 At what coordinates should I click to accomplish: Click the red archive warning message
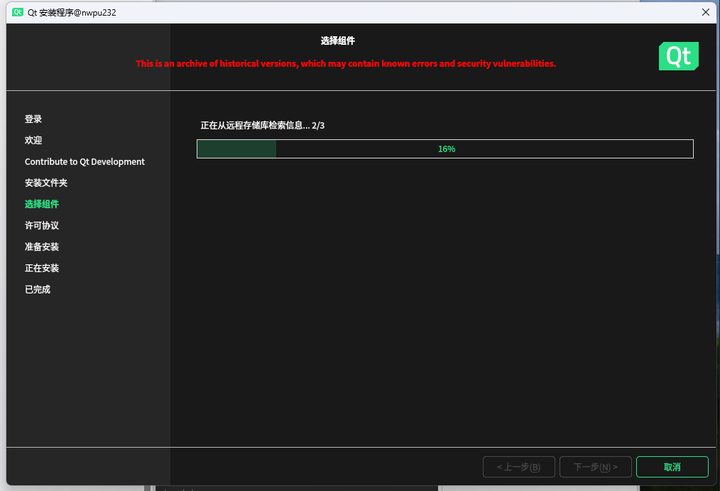pos(345,63)
